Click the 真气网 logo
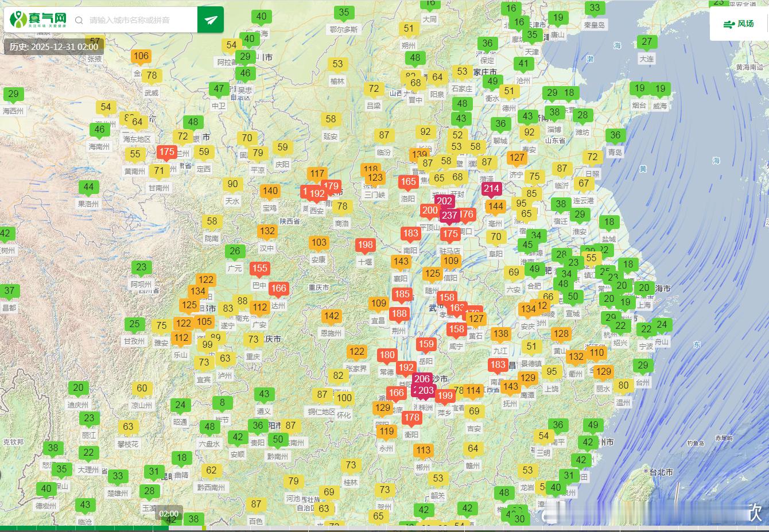 click(38, 20)
